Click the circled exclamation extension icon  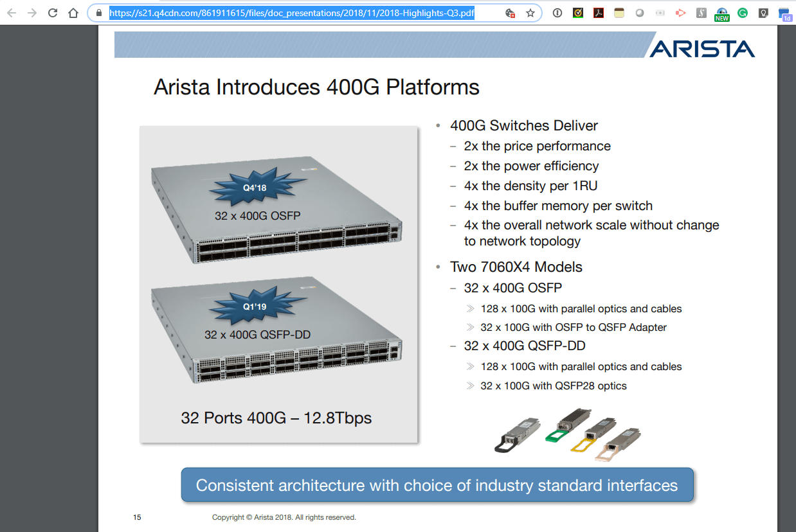tap(557, 13)
